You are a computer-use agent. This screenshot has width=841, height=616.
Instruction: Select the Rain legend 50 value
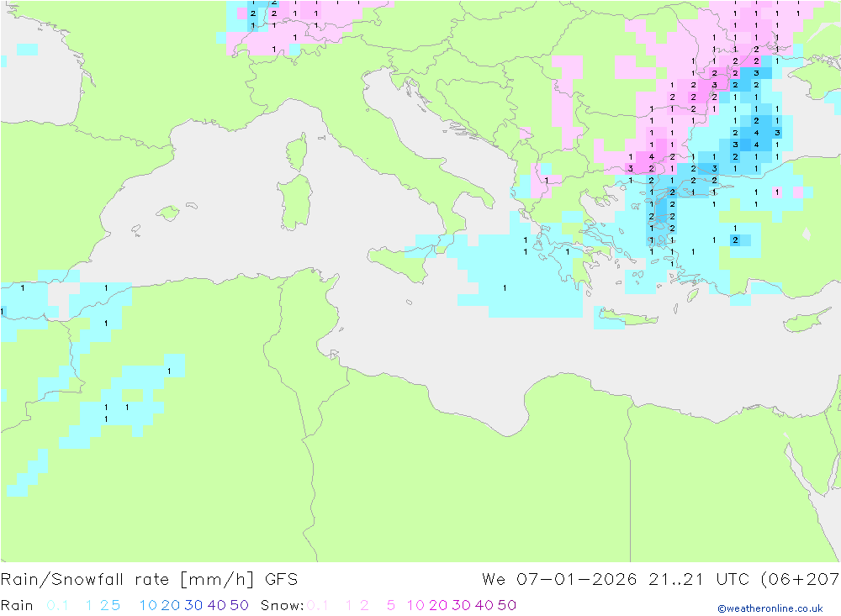coord(239,605)
